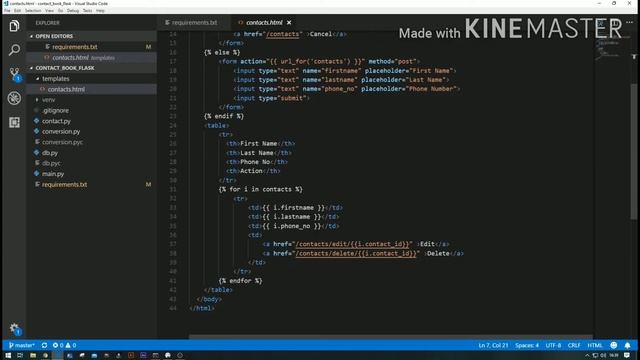Open the Windows Start menu
Viewport: 640px width, 360px height.
8,355
